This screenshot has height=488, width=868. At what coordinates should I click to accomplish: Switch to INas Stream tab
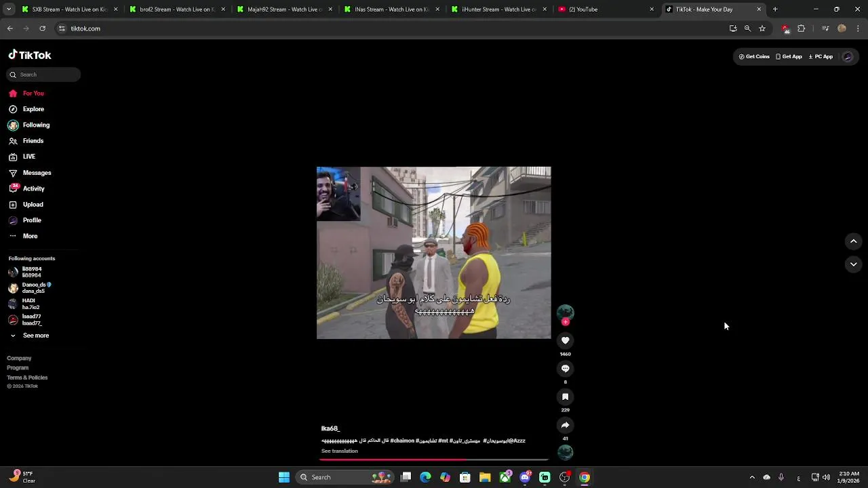pos(391,9)
